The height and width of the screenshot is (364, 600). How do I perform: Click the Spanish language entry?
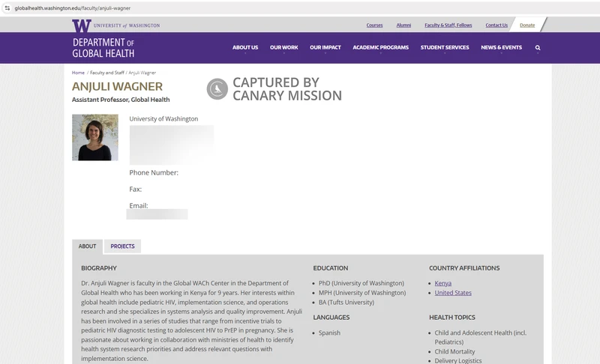329,333
